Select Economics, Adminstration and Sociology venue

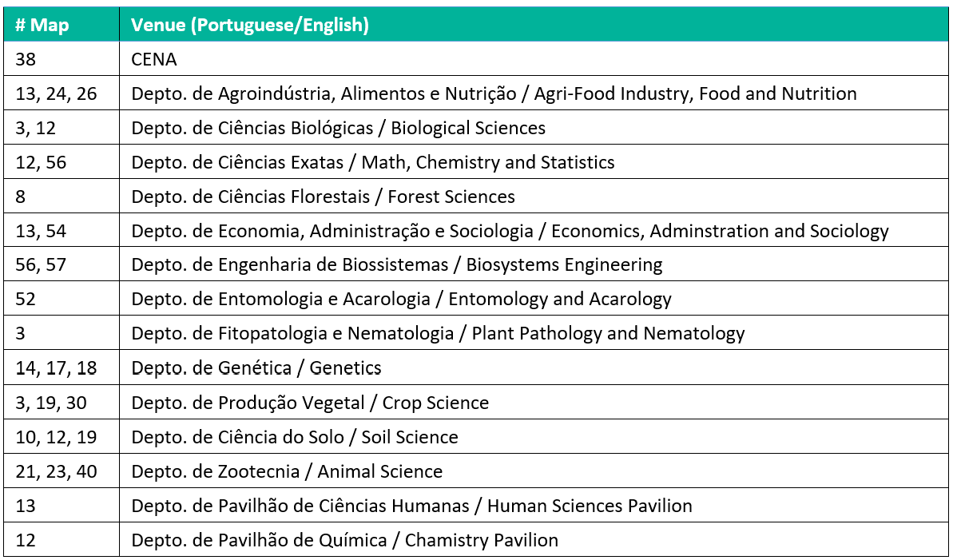[510, 232]
